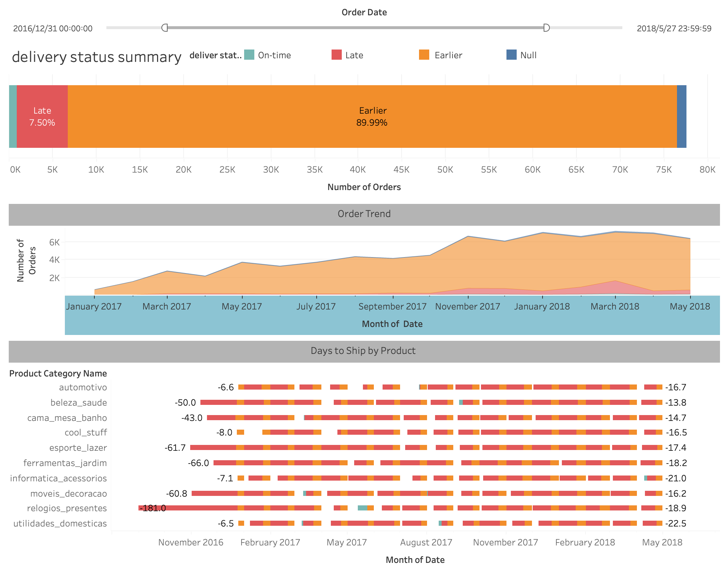Select the cama_mesa_banho category row label
This screenshot has height=576, width=728.
tap(67, 418)
